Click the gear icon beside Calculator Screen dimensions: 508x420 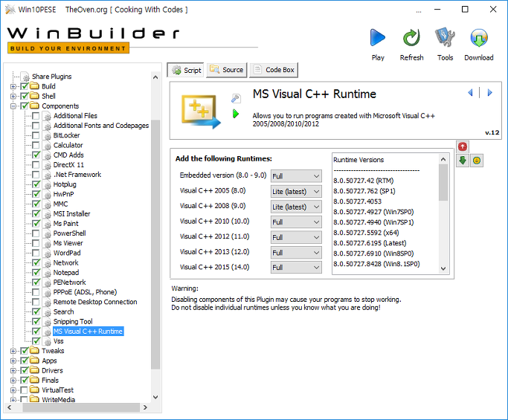[48, 146]
